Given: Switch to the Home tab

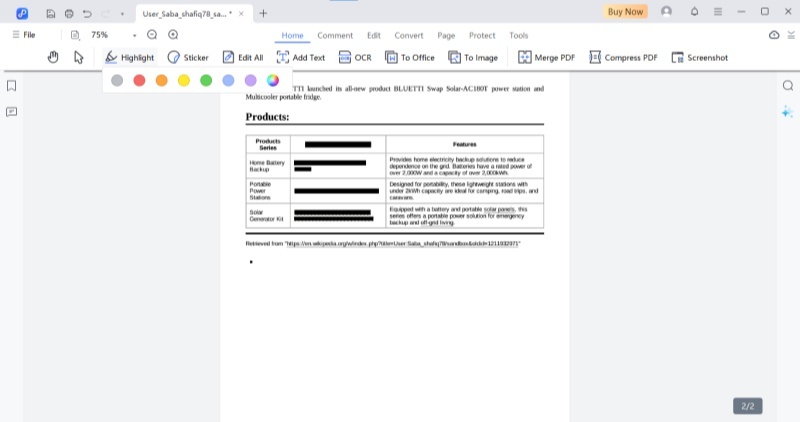Looking at the screenshot, I should (292, 35).
